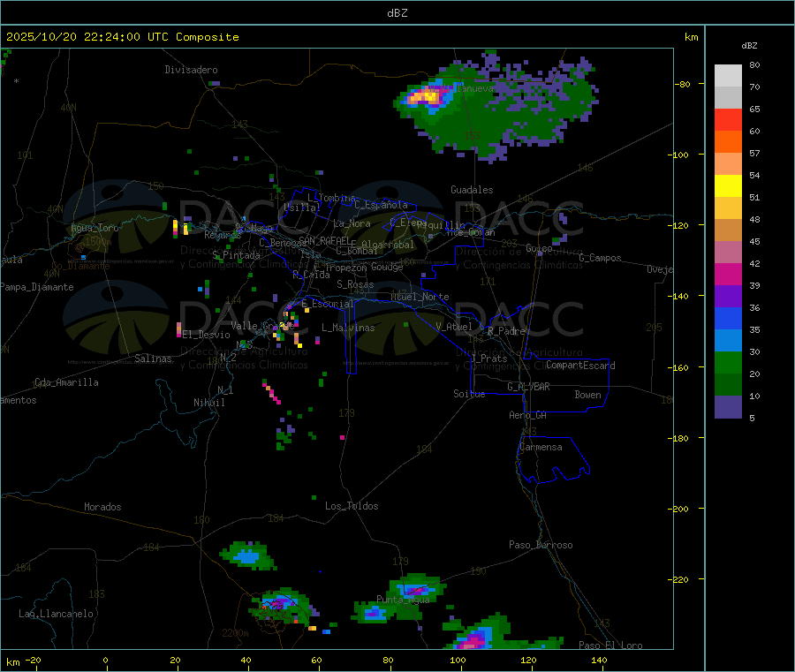Click the 'Guadales' map label
This screenshot has height=672, width=795.
[472, 190]
